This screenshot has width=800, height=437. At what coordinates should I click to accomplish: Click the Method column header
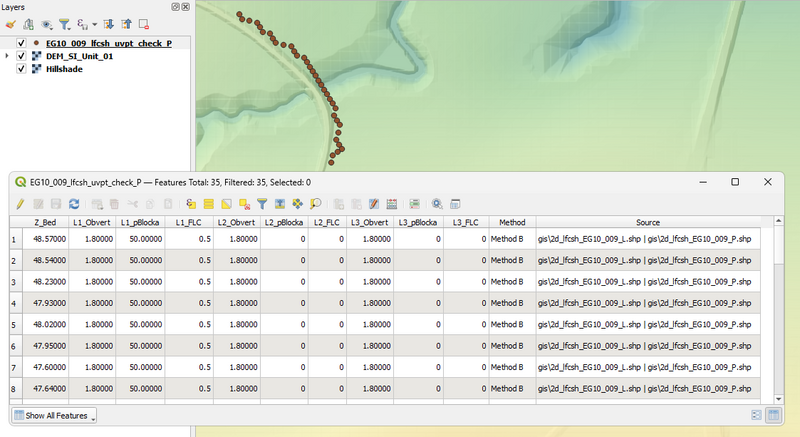[511, 222]
